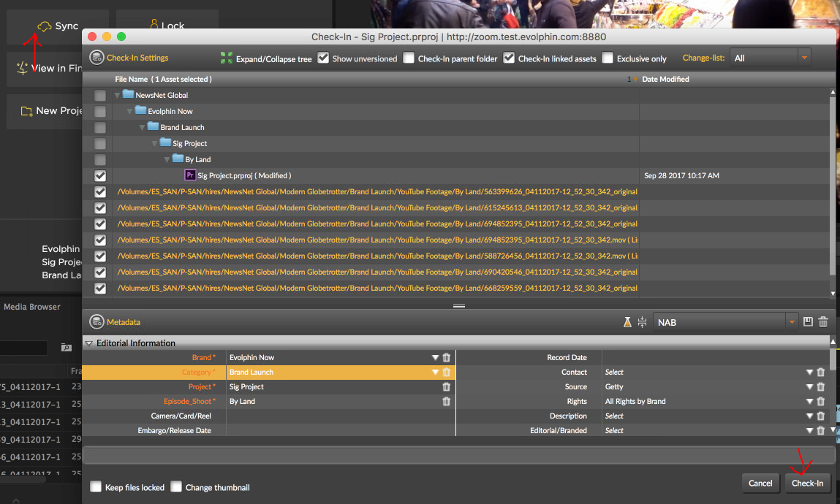Viewport: 840px width, 504px height.
Task: Clear Brand field with its trash icon
Action: [x=446, y=357]
